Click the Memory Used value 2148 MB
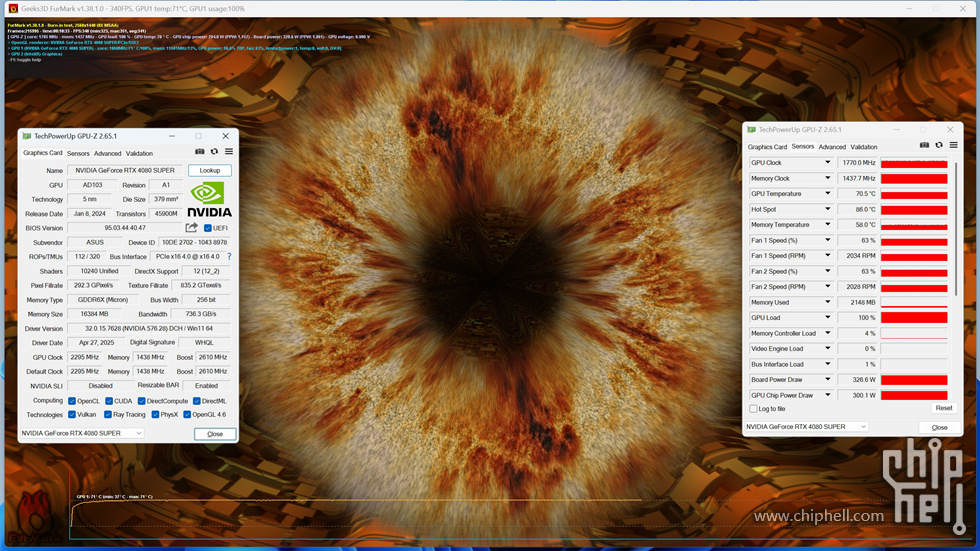This screenshot has width=980, height=551. click(x=857, y=302)
